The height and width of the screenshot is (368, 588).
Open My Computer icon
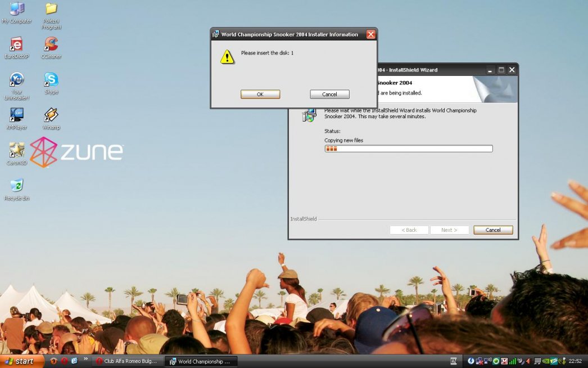(17, 10)
